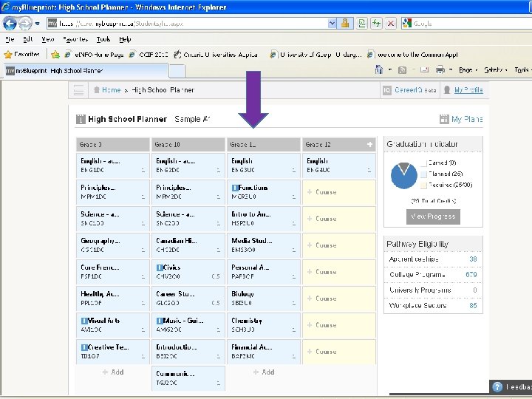Open the File menu

tap(10, 39)
